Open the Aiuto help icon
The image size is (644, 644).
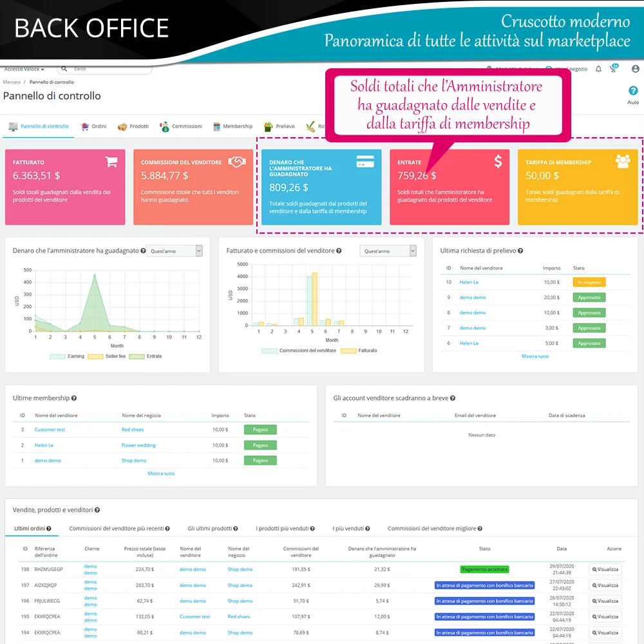632,91
